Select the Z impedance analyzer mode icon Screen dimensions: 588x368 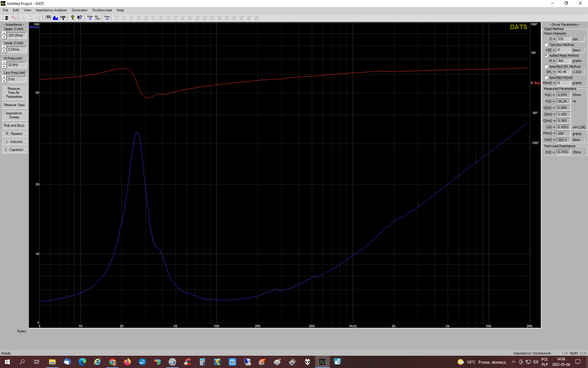tap(6, 18)
